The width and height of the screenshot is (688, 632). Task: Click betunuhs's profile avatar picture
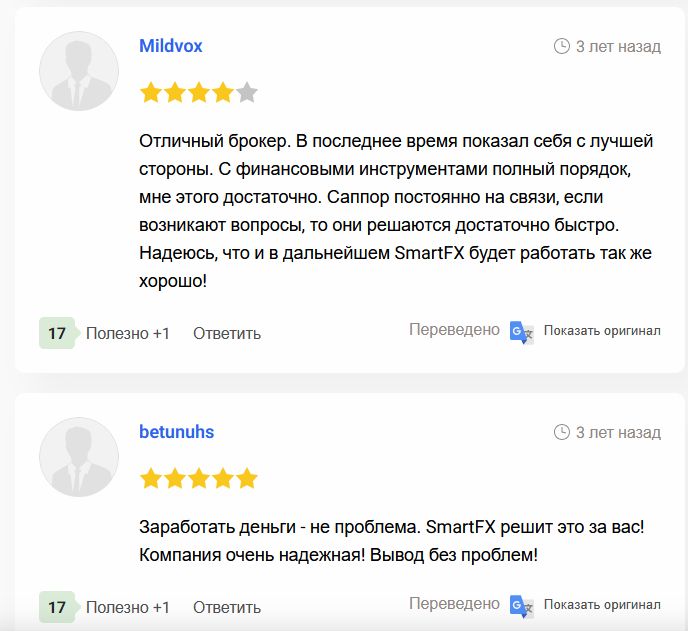tap(79, 457)
